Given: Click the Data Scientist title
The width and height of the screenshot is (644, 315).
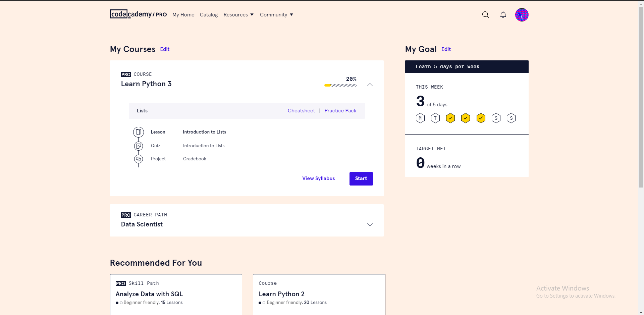Looking at the screenshot, I should 142,224.
